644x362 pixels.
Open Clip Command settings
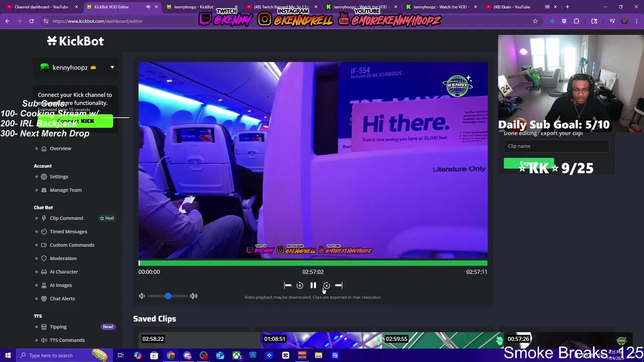tap(66, 218)
